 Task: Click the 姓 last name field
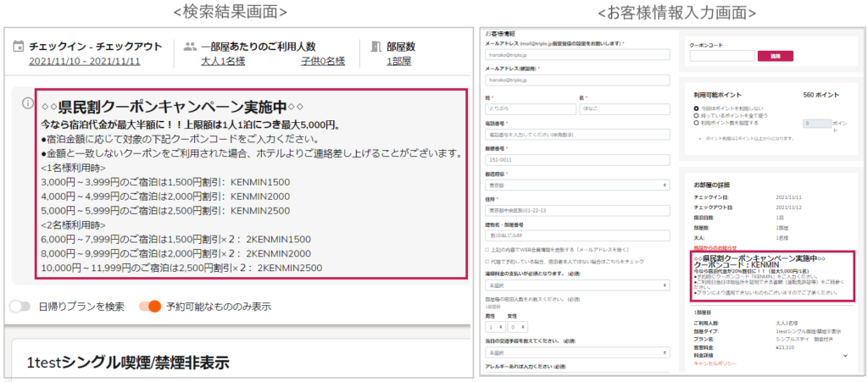(531, 109)
